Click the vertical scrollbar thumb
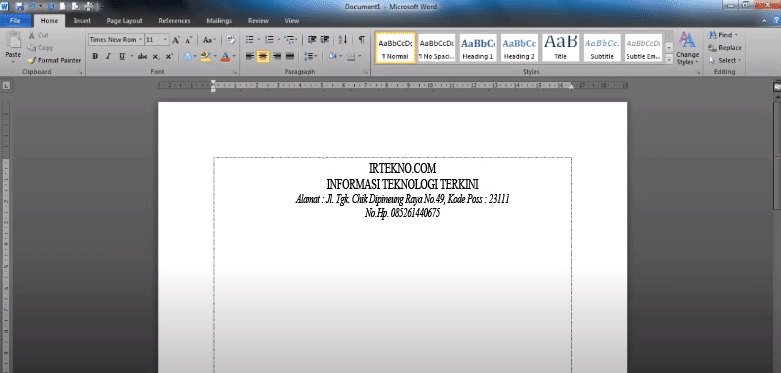The width and height of the screenshot is (781, 373). [777, 155]
